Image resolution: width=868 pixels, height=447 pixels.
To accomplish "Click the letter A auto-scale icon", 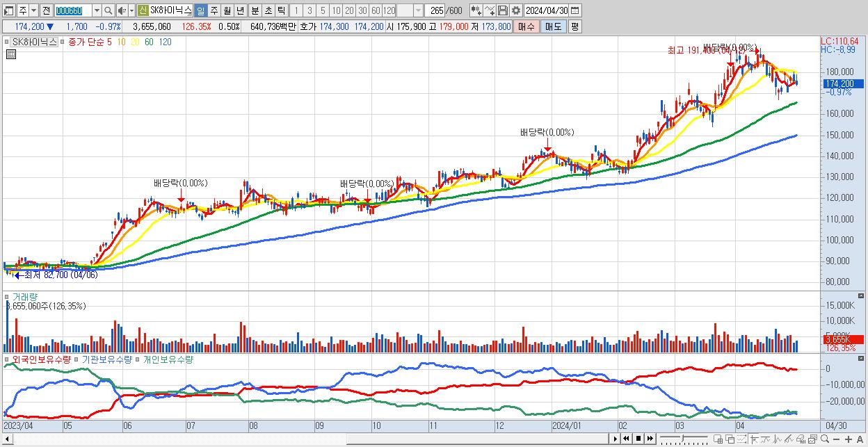I will (860, 439).
